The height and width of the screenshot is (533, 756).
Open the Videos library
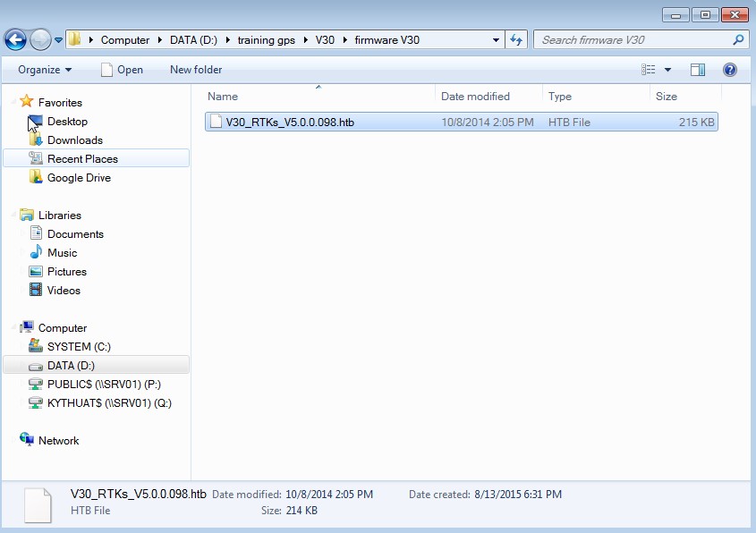(x=64, y=291)
